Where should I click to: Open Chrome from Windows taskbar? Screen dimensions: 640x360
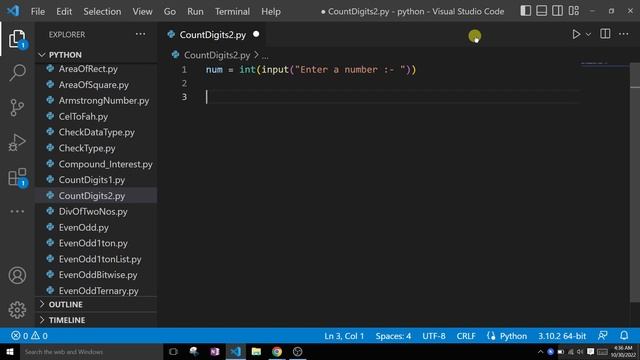[x=277, y=351]
